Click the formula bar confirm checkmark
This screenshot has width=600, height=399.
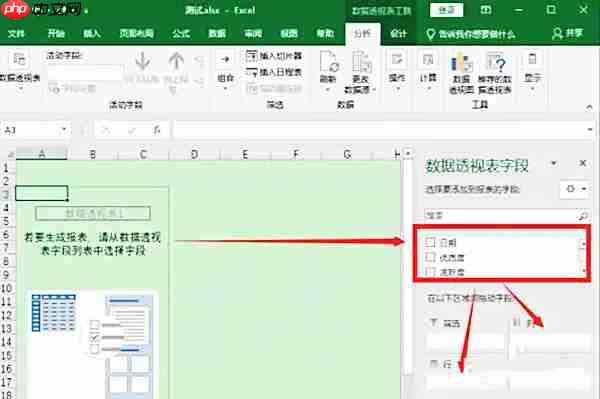[131, 131]
